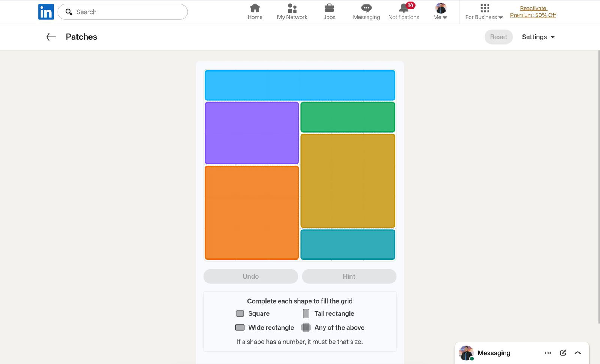This screenshot has width=600, height=364.
Task: Click the back arrow beside Patches
Action: pos(51,37)
